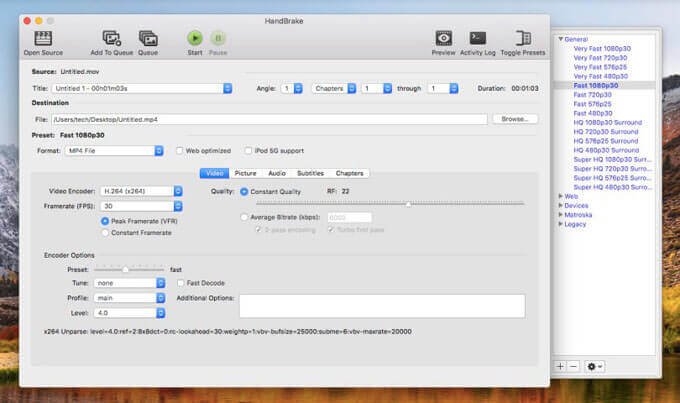Screen dimensions: 680x403
Task: Open the Chapters range type dropdown
Action: coord(333,88)
